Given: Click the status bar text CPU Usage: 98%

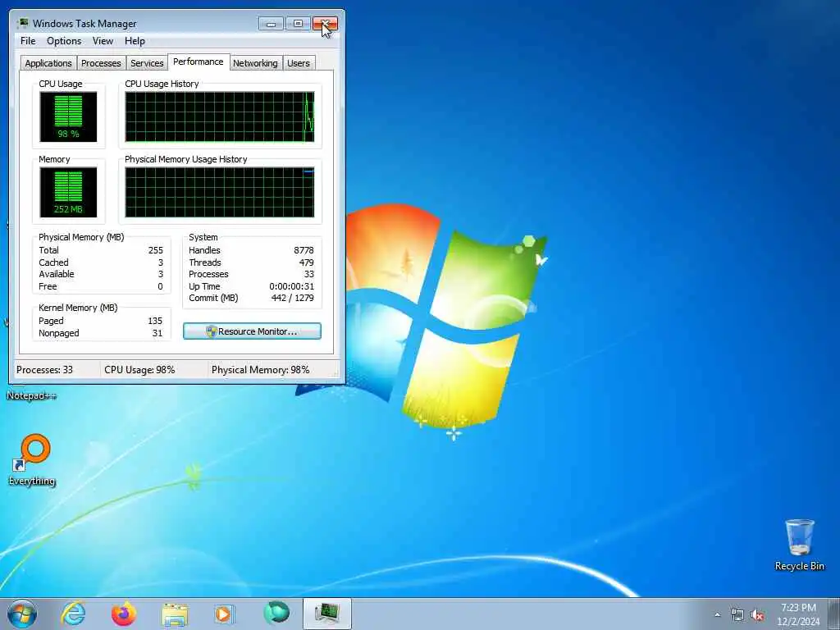Looking at the screenshot, I should pyautogui.click(x=139, y=370).
